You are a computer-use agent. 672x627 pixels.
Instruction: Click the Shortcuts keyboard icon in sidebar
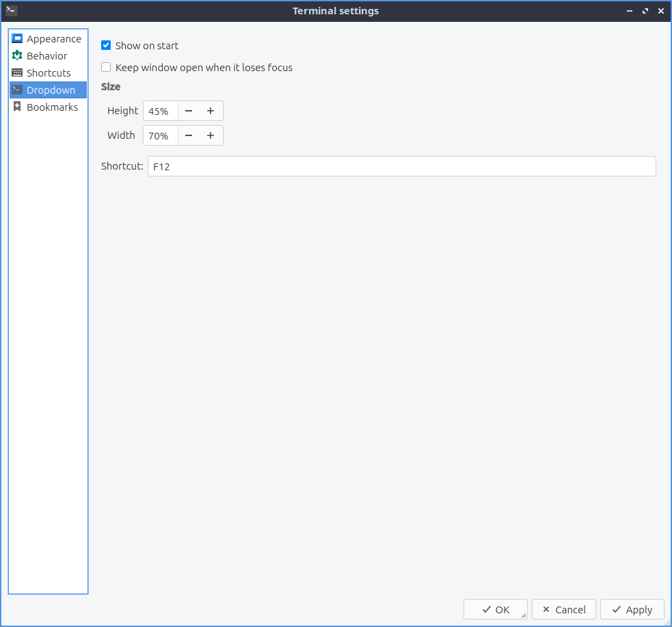tap(17, 73)
